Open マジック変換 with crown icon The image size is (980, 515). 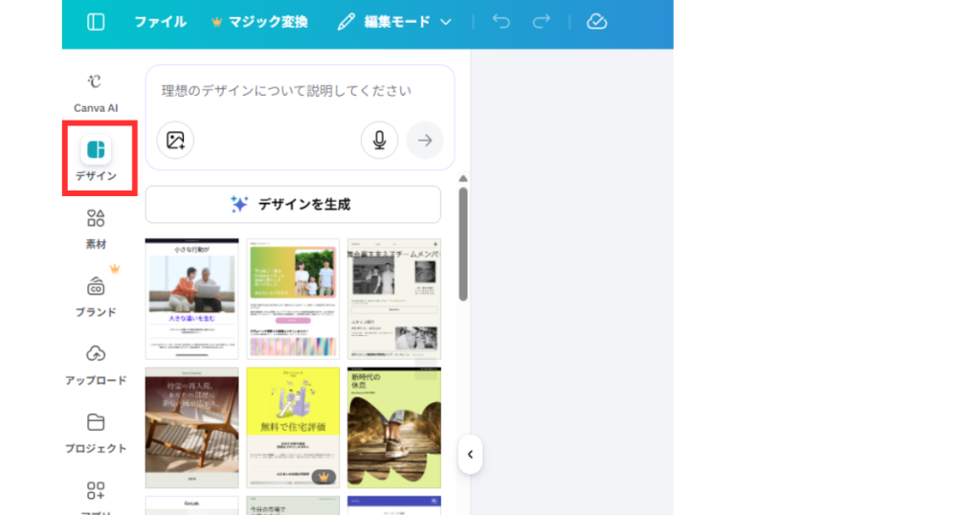pos(259,22)
